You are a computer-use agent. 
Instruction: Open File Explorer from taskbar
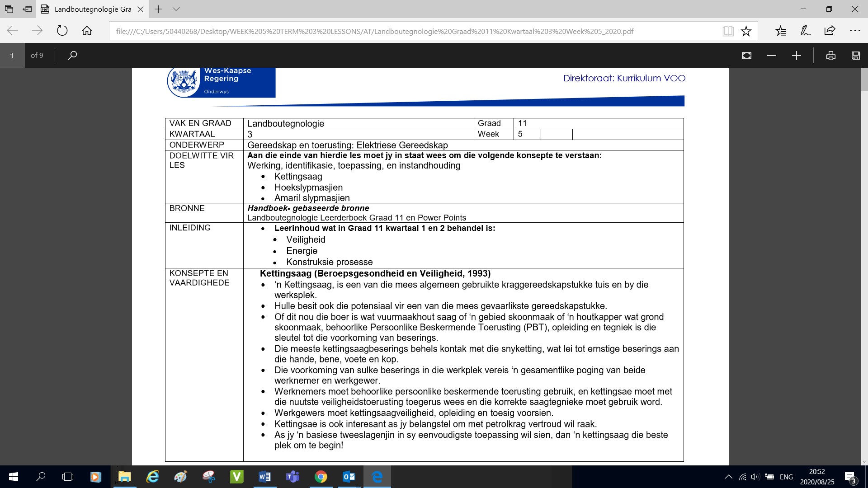tap(124, 477)
